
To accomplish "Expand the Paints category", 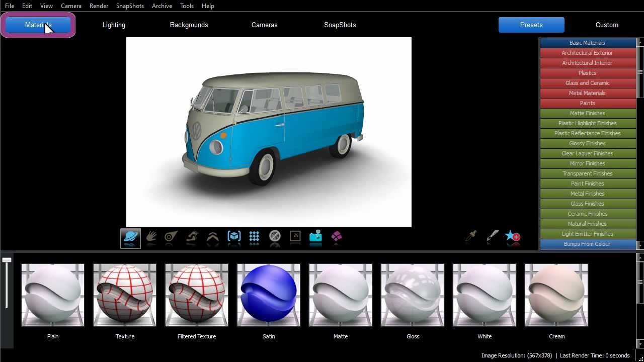I will click(x=588, y=103).
